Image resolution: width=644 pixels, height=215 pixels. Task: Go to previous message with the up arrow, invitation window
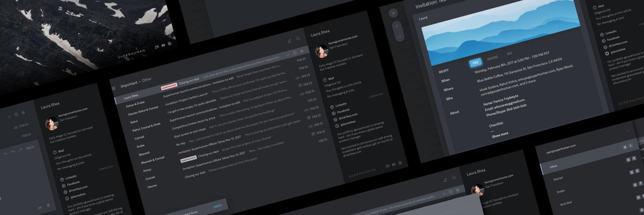click(397, 26)
